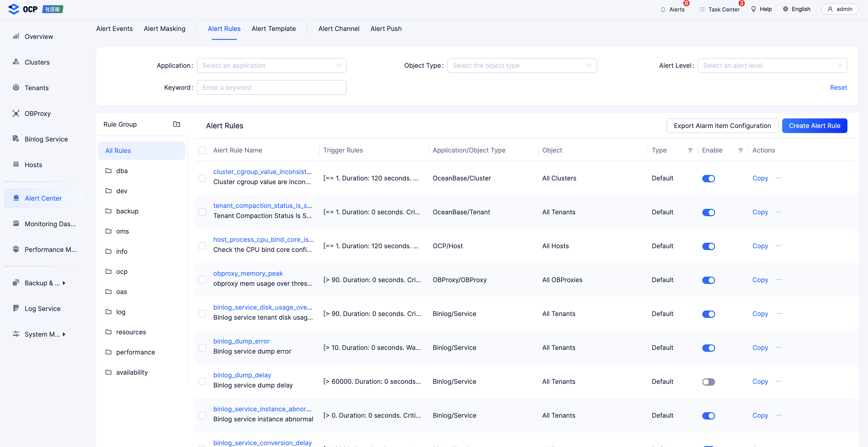868x447 pixels.
Task: Switch to the Alert Template tab
Action: click(x=273, y=29)
